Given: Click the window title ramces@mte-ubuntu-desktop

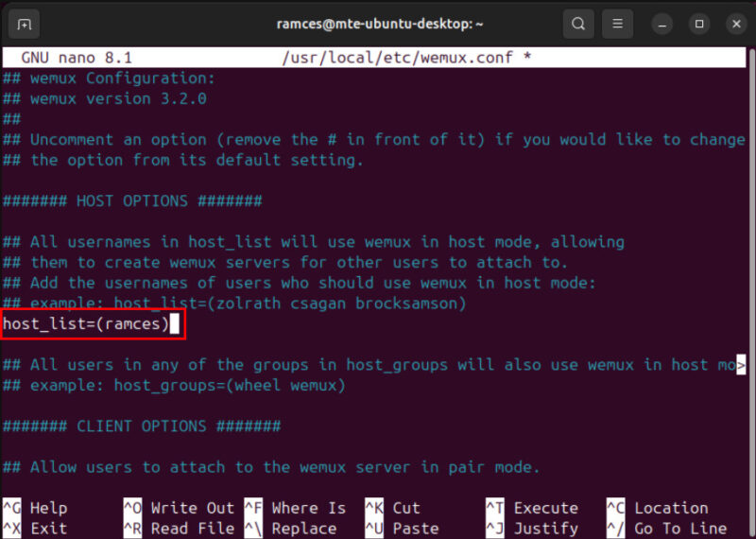Looking at the screenshot, I should pos(380,24).
